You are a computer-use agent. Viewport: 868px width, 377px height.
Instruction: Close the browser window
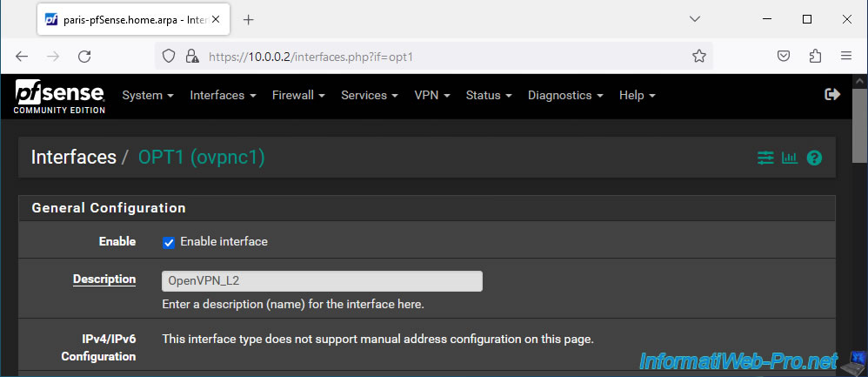point(847,19)
